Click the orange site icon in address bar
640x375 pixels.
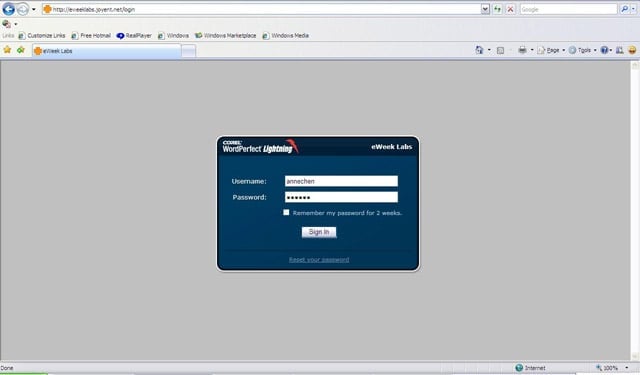point(47,9)
